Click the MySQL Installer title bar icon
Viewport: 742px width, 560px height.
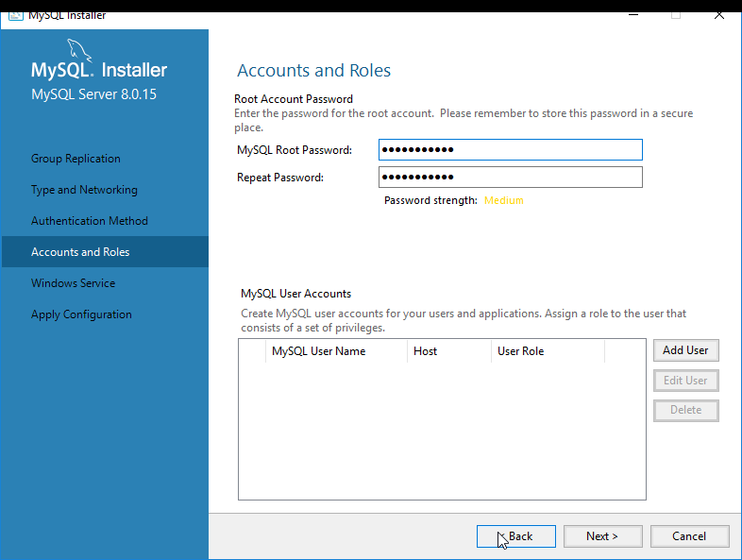[16, 16]
